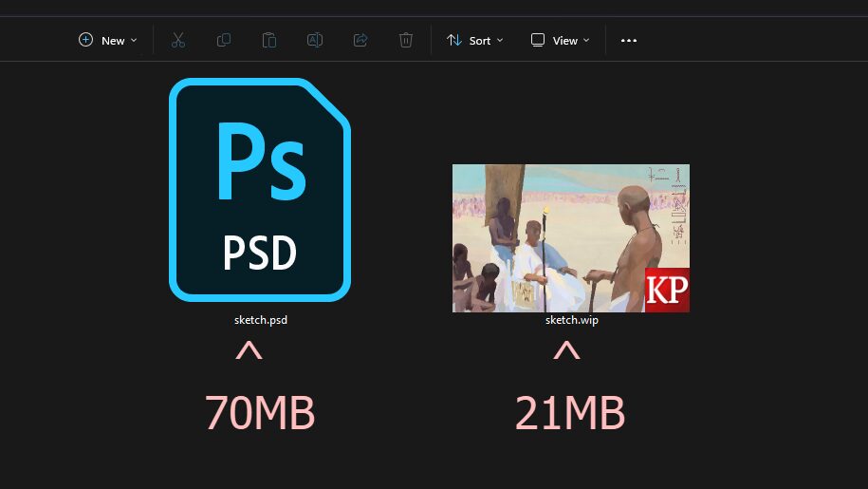Select the sketch.wip painting thumbnail
This screenshot has width=868, height=489.
[571, 238]
